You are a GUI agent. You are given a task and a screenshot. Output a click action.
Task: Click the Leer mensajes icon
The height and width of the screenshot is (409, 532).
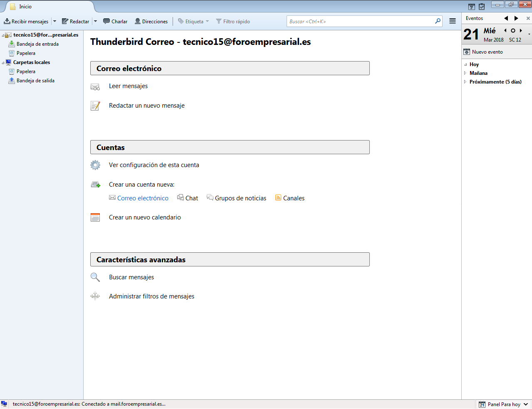point(95,86)
